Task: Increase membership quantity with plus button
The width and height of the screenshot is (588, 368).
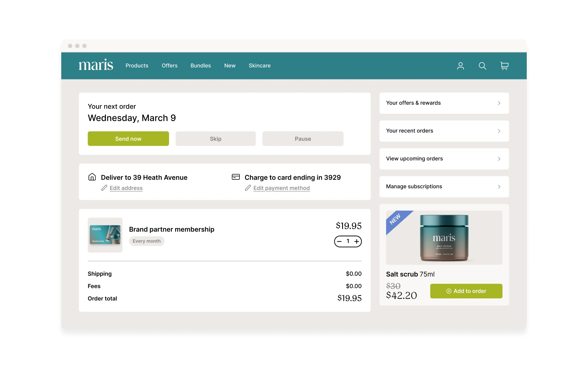Action: coord(357,241)
